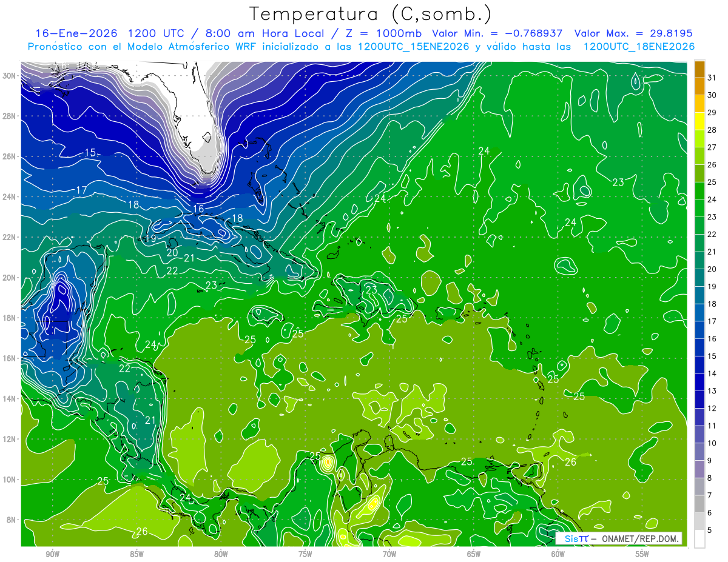Click the yellow legend swatch between 28 and 29
This screenshot has width=728, height=562.
(x=699, y=121)
